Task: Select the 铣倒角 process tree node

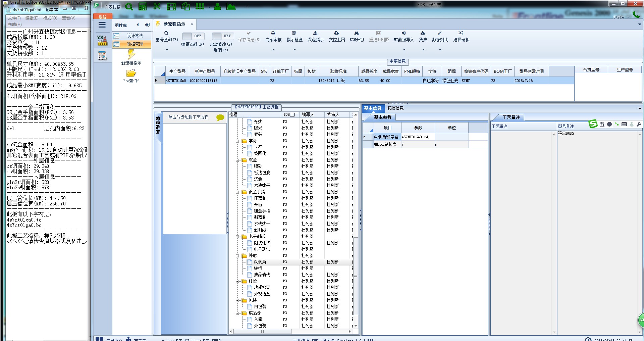Action: [x=260, y=262]
